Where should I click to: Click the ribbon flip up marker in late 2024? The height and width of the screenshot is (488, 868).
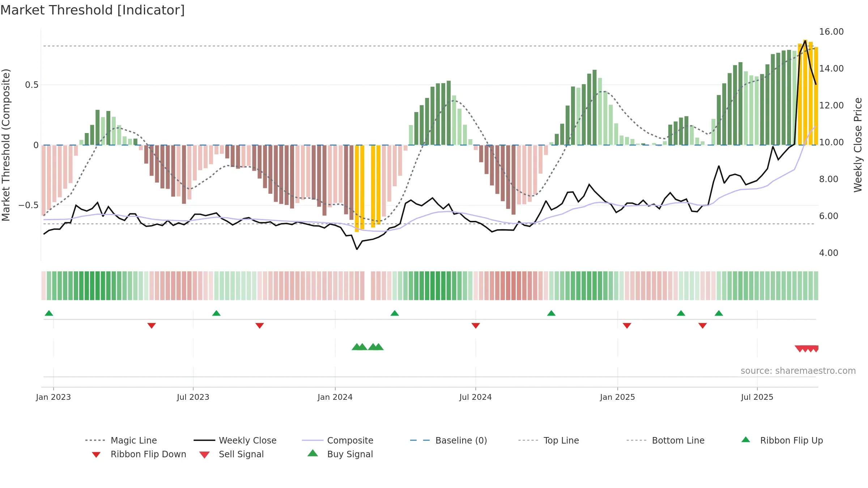[551, 313]
